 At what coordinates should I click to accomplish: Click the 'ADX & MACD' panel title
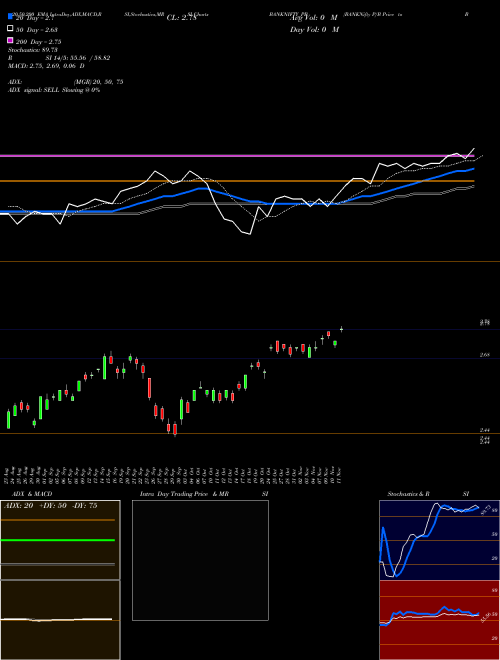point(32,494)
